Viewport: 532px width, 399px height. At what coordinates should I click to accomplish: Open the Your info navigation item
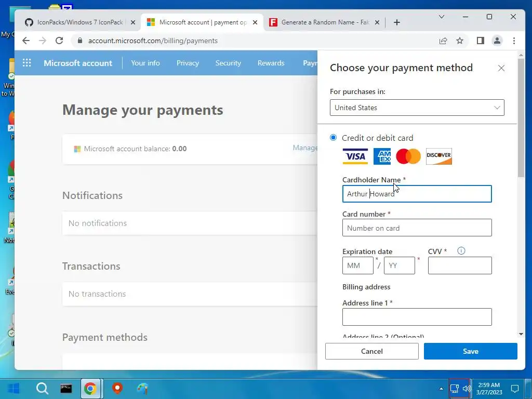[x=145, y=63]
